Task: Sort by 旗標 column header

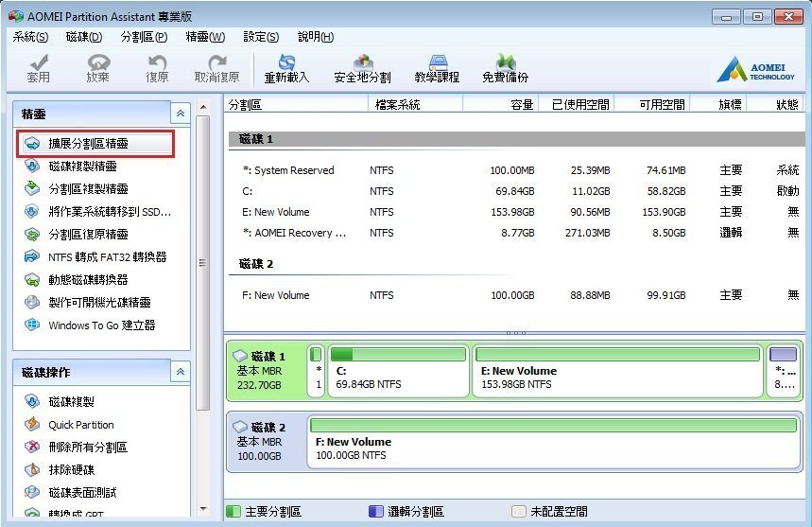Action: 718,105
